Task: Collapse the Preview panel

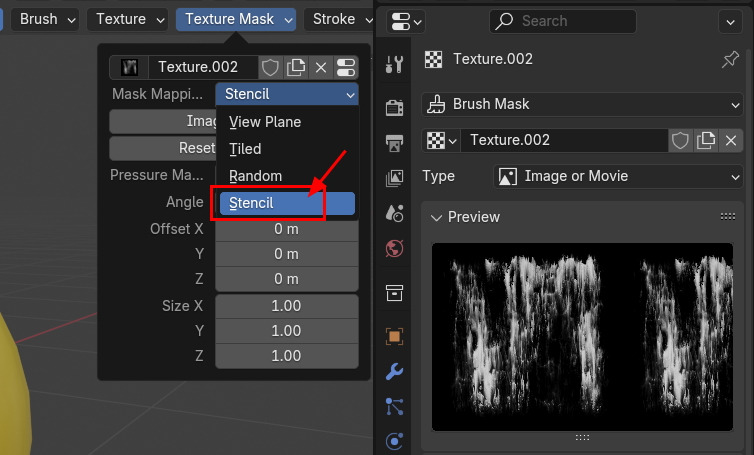Action: [436, 217]
